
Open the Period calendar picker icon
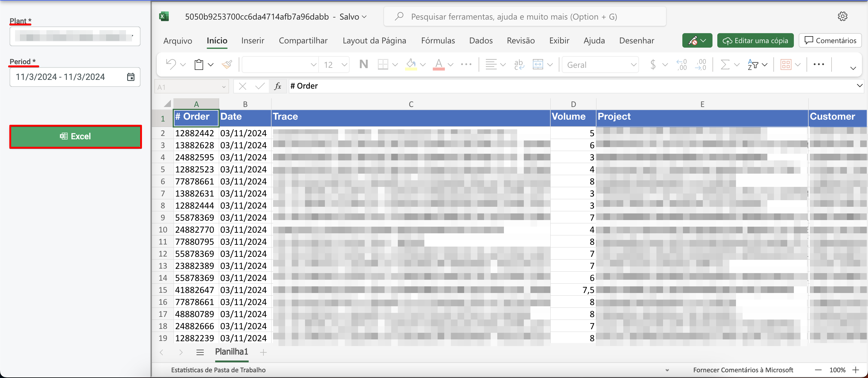(x=131, y=77)
